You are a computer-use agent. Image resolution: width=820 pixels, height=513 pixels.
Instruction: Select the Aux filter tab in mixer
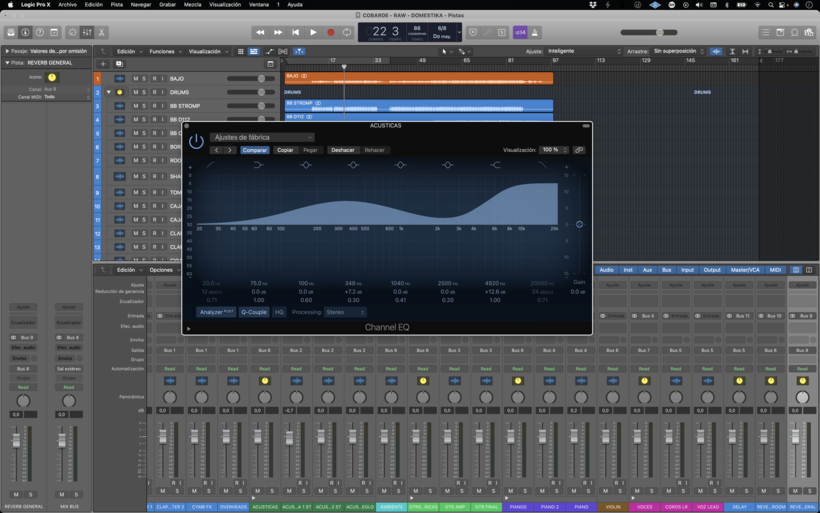pyautogui.click(x=647, y=270)
